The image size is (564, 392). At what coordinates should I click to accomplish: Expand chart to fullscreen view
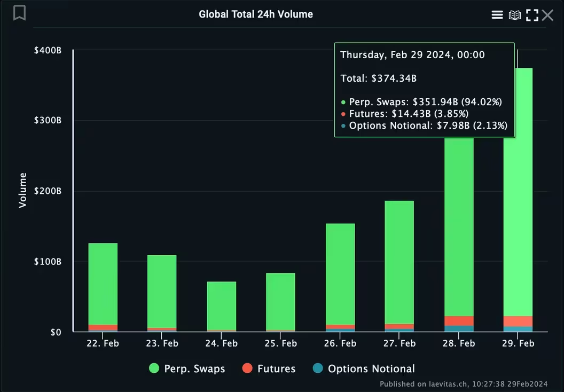click(x=532, y=15)
